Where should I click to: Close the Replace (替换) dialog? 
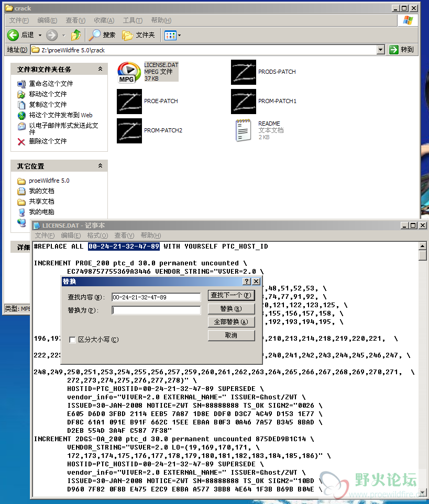click(256, 282)
